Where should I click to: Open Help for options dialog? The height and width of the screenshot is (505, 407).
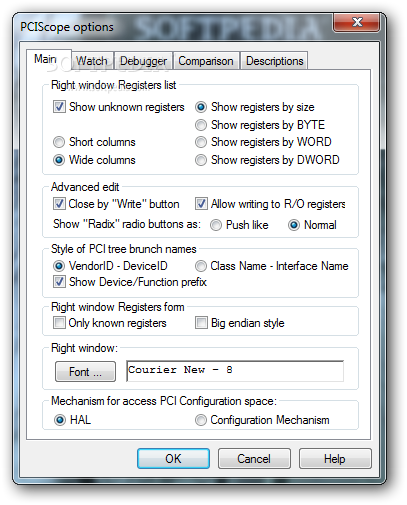coord(335,459)
